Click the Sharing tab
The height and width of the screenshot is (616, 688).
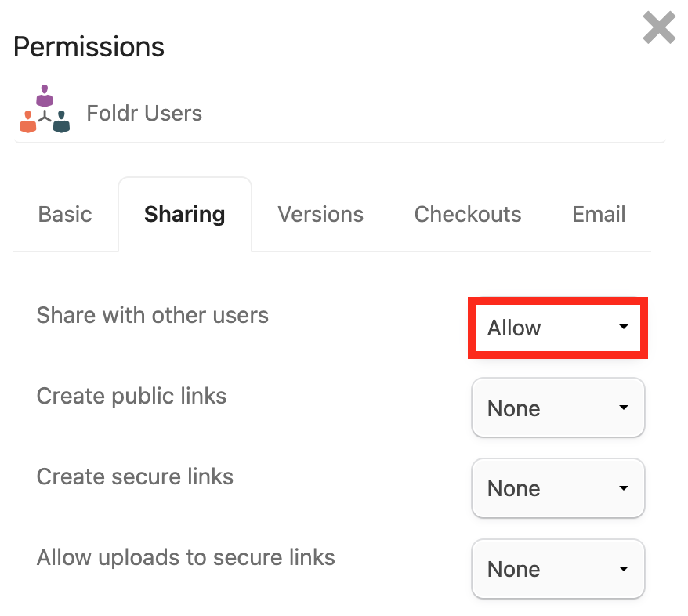185,215
